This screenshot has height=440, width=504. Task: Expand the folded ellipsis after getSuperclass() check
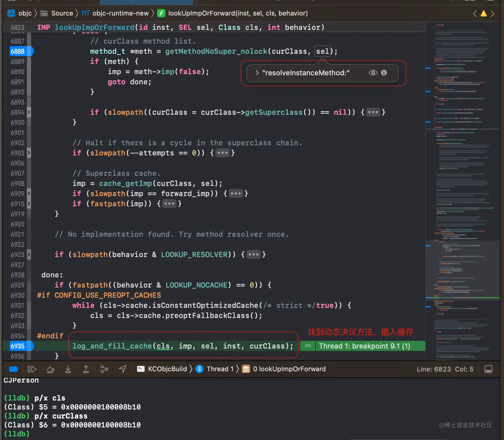[x=373, y=112]
